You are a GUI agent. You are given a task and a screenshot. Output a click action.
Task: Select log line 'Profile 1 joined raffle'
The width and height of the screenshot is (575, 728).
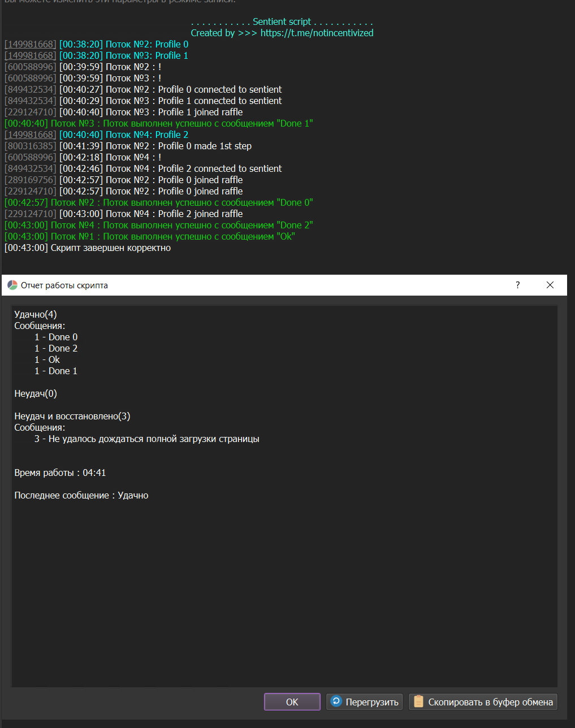click(124, 112)
